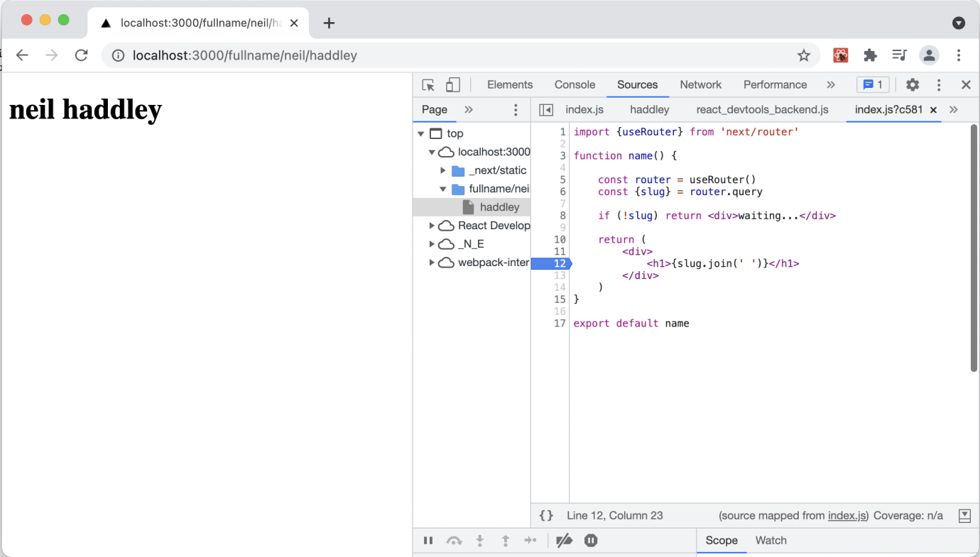Hide the file navigator pane
Screen dimensions: 980x557
pos(546,110)
